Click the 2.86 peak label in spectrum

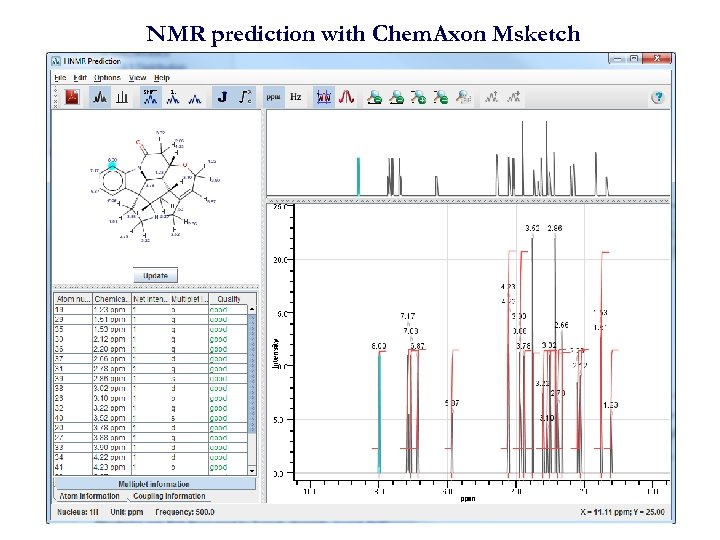[555, 228]
